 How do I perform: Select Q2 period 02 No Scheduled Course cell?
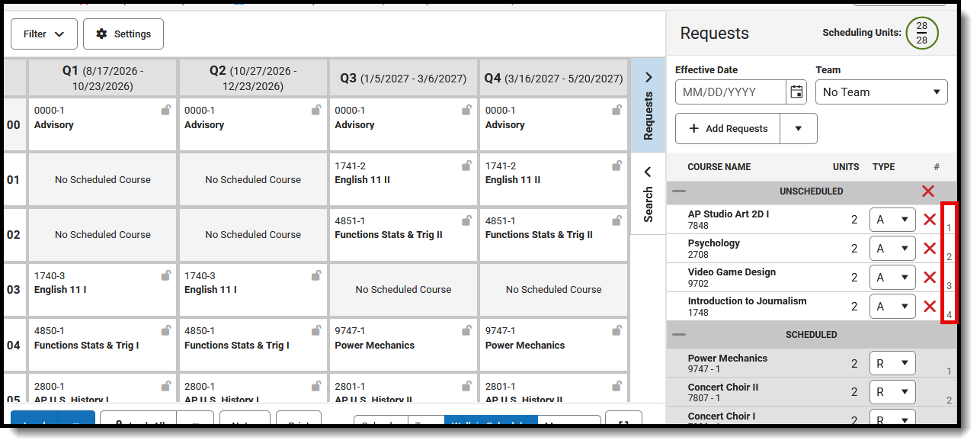[253, 235]
